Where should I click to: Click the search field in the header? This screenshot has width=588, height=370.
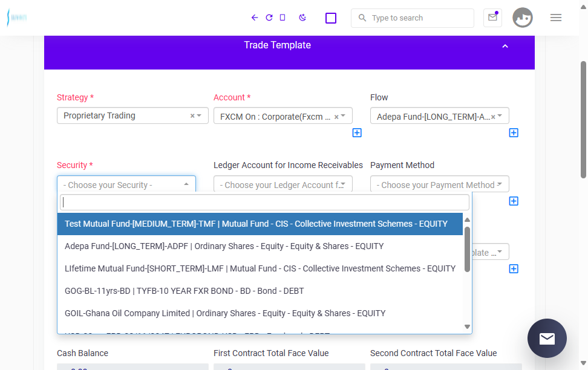point(412,18)
